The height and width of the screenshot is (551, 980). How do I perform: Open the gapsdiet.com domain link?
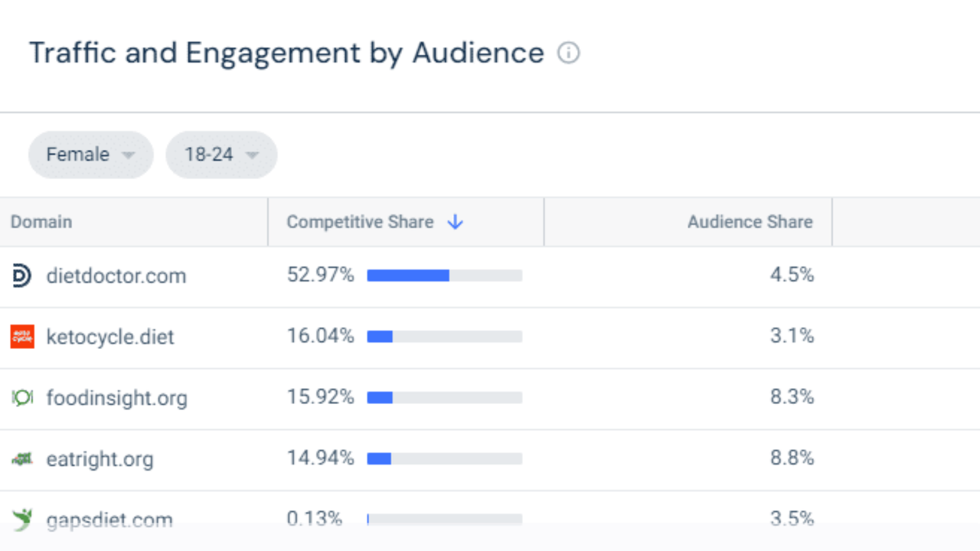pyautogui.click(x=109, y=520)
